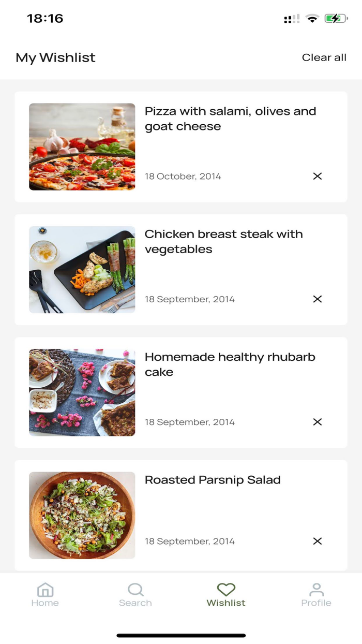The image size is (362, 644).
Task: Tap the home indicator bar at bottom
Action: coord(181,633)
